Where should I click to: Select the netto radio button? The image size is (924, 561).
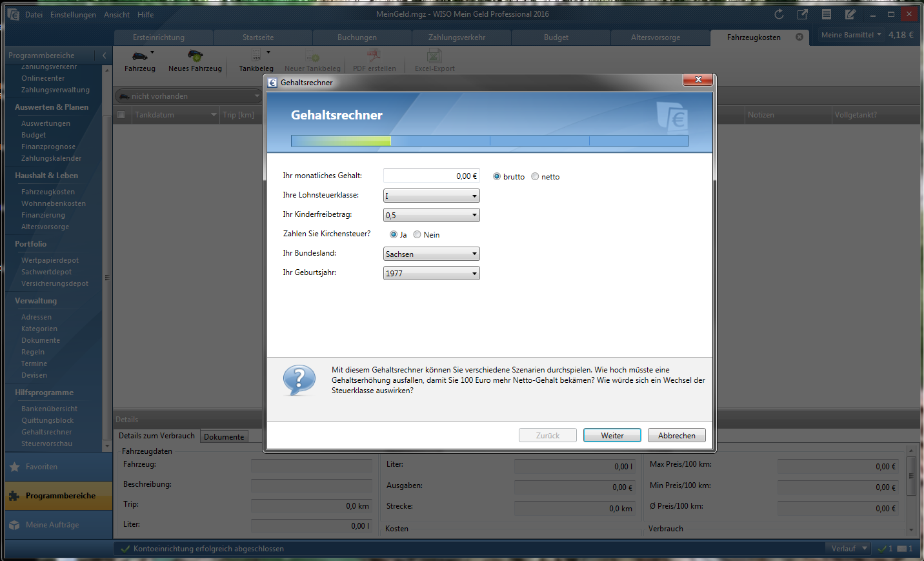coord(535,176)
